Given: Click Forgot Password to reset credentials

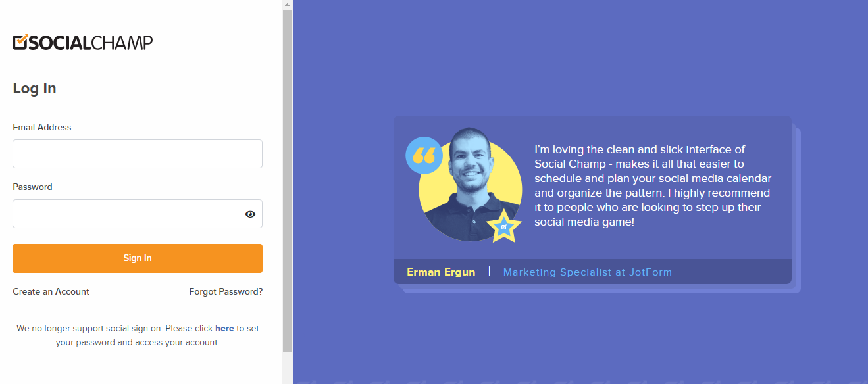Looking at the screenshot, I should click(226, 291).
